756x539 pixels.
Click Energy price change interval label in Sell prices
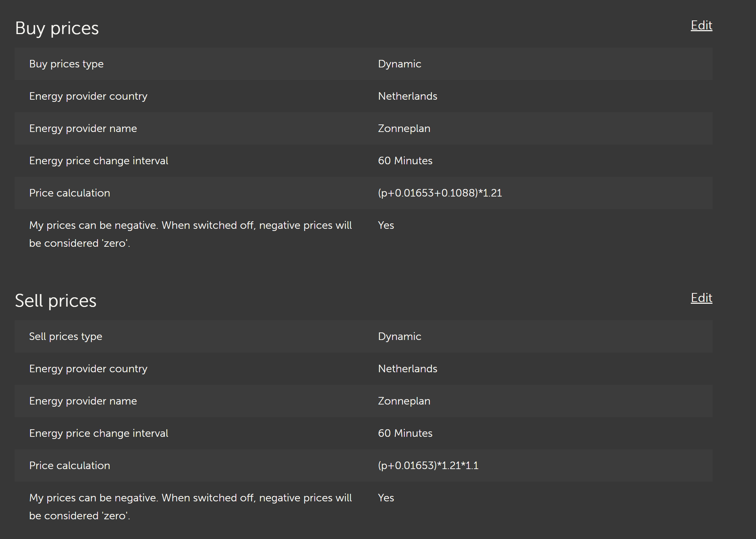pyautogui.click(x=99, y=433)
